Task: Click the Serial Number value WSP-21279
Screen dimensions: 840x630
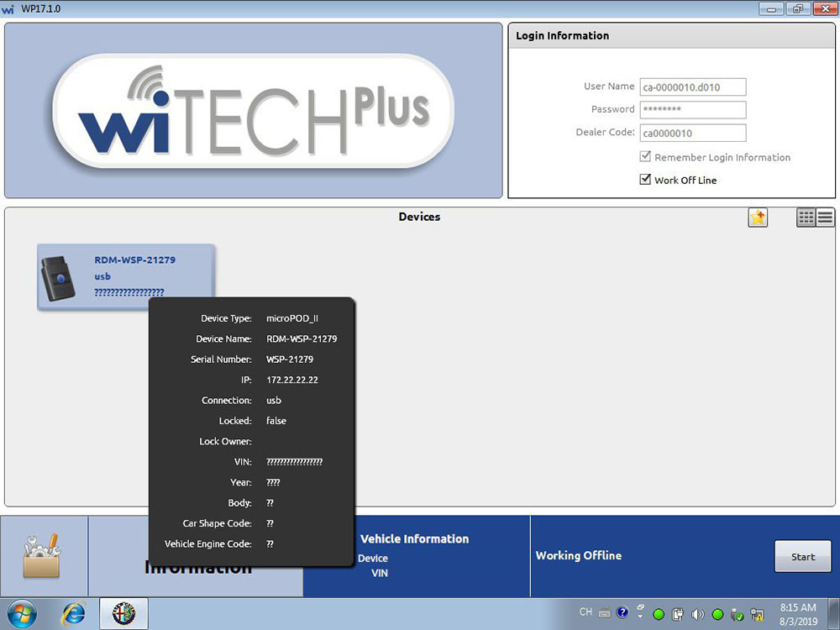Action: click(x=289, y=360)
